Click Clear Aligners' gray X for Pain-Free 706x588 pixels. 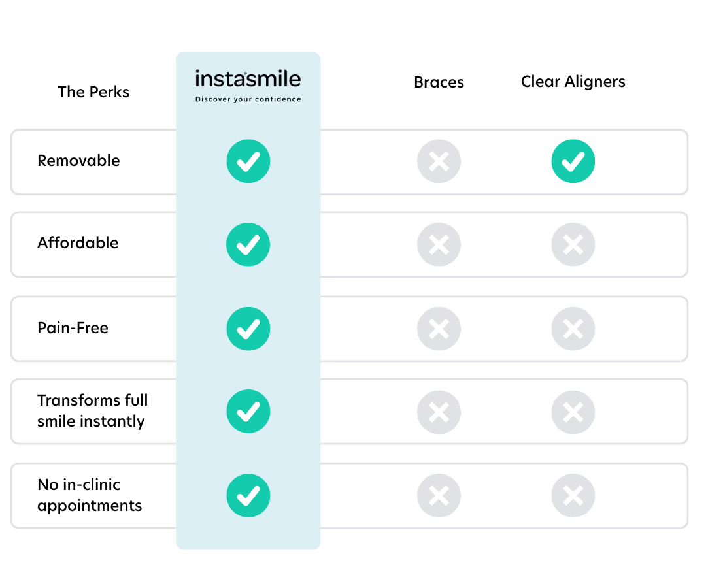click(x=573, y=329)
